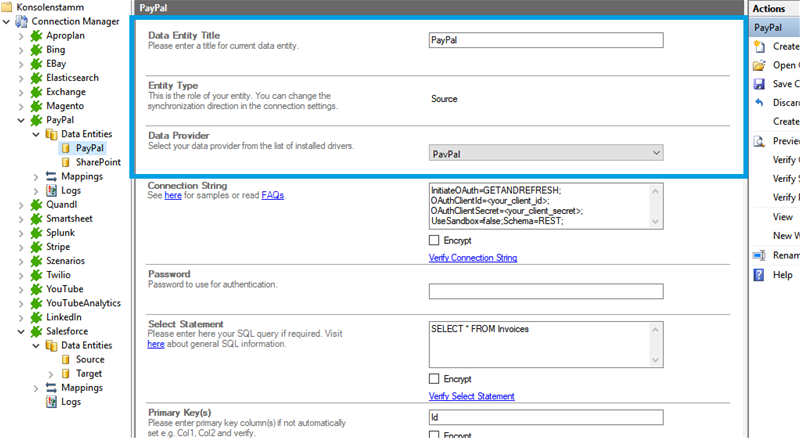Image resolution: width=800 pixels, height=438 pixels.
Task: Click the Data Entity Title field
Action: [546, 41]
